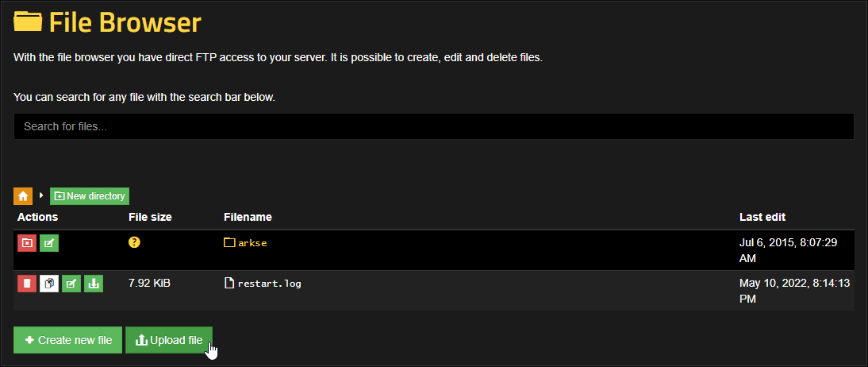The image size is (868, 367).
Task: Copy the restart.log file
Action: click(x=49, y=283)
